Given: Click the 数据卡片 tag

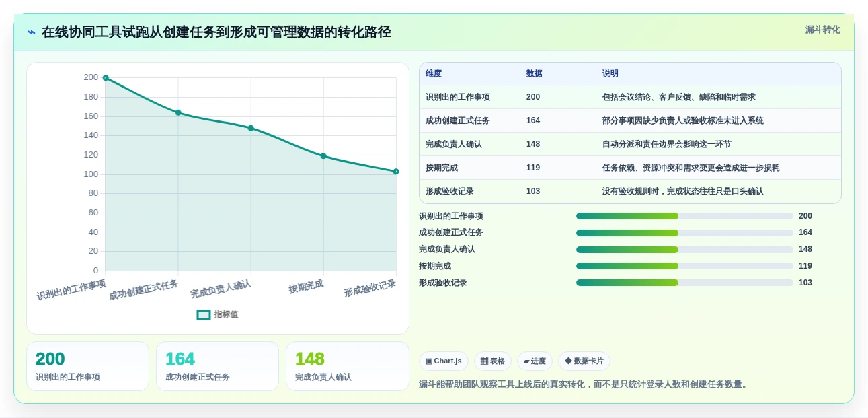Looking at the screenshot, I should tap(584, 361).
